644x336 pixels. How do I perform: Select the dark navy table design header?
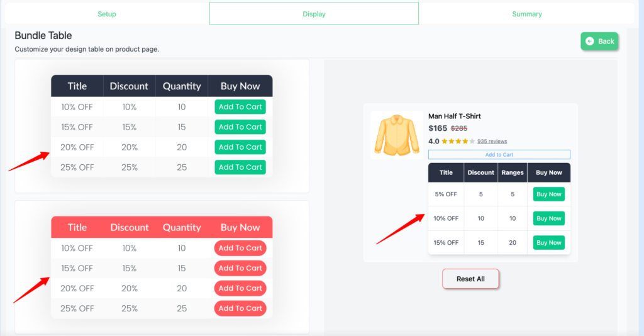(x=162, y=86)
